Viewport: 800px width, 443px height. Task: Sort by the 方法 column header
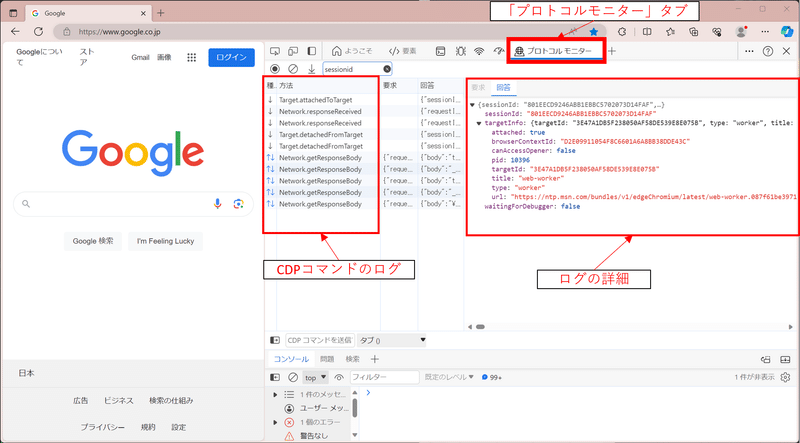(329, 86)
